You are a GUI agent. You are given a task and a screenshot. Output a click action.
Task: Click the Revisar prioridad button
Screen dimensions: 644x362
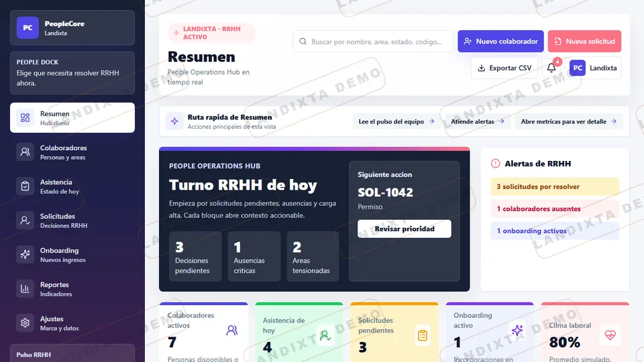404,229
